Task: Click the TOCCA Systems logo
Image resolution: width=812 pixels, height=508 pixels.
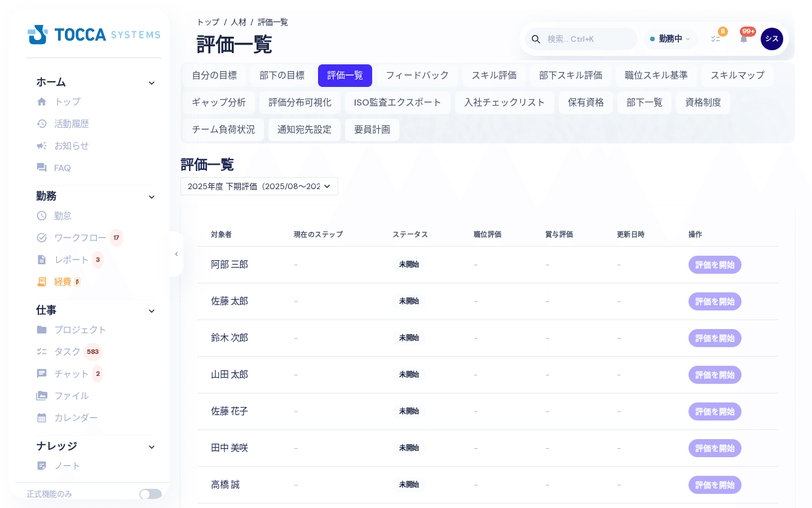Action: [x=94, y=34]
